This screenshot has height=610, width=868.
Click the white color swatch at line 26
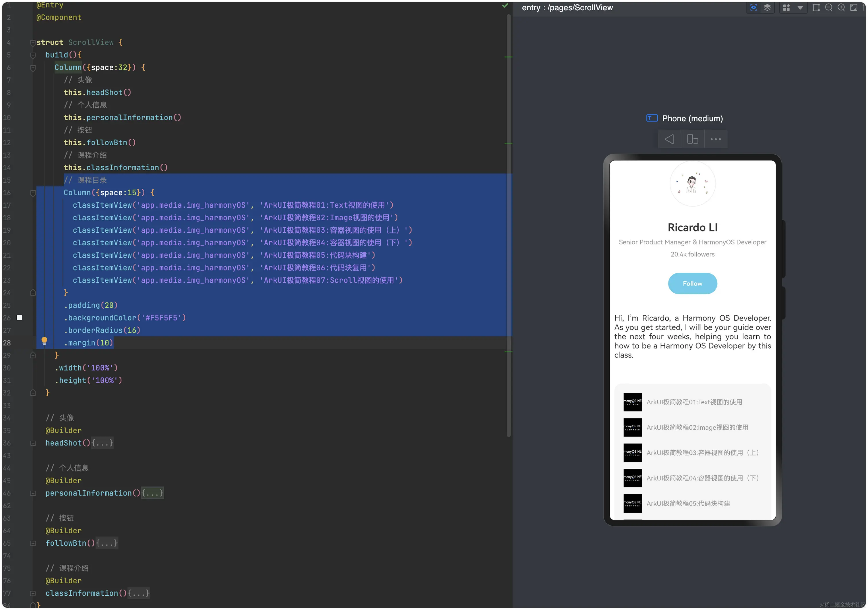[19, 318]
